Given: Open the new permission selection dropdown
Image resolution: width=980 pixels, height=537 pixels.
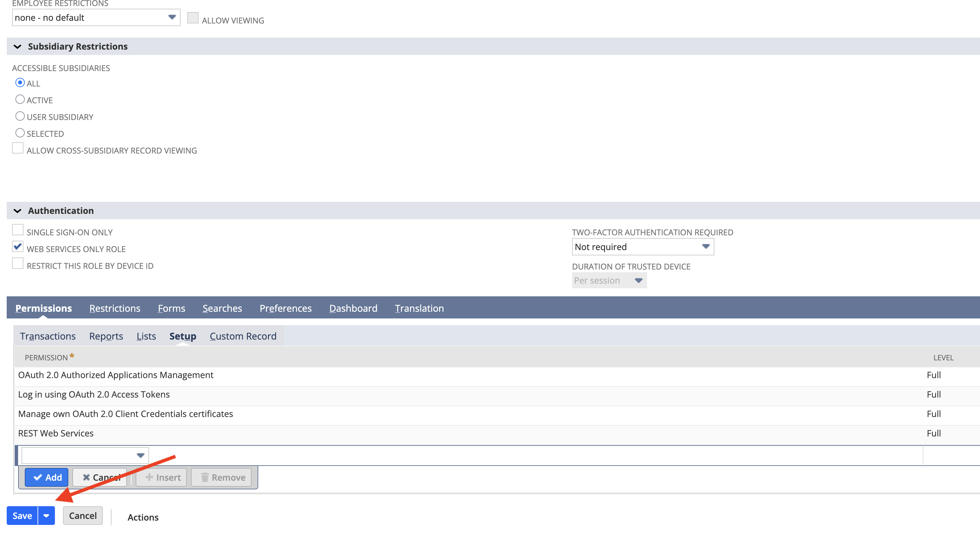Looking at the screenshot, I should tap(85, 455).
